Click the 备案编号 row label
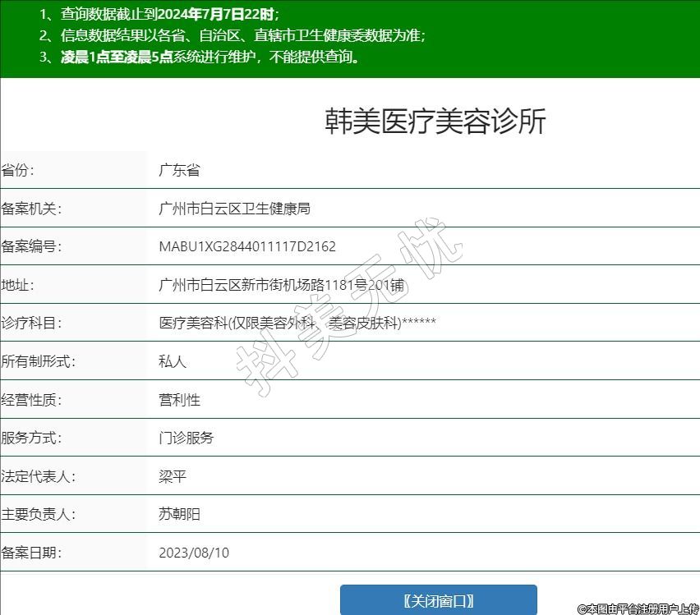Screen dimensions: 700x615 pyautogui.click(x=31, y=246)
